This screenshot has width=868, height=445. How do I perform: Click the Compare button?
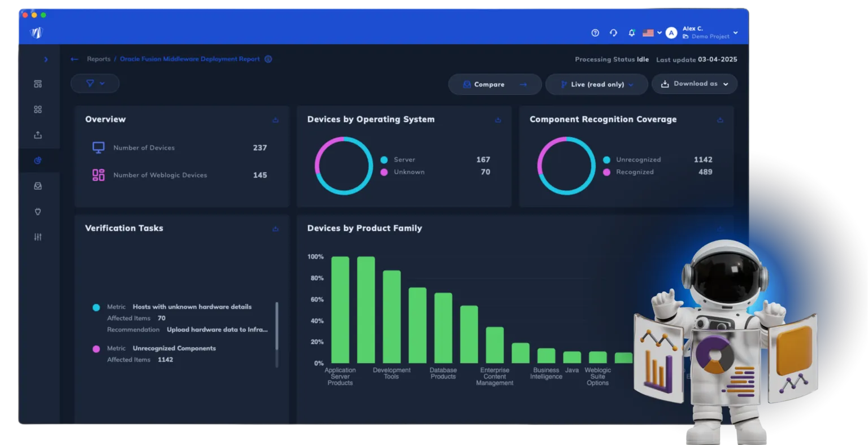pyautogui.click(x=495, y=85)
